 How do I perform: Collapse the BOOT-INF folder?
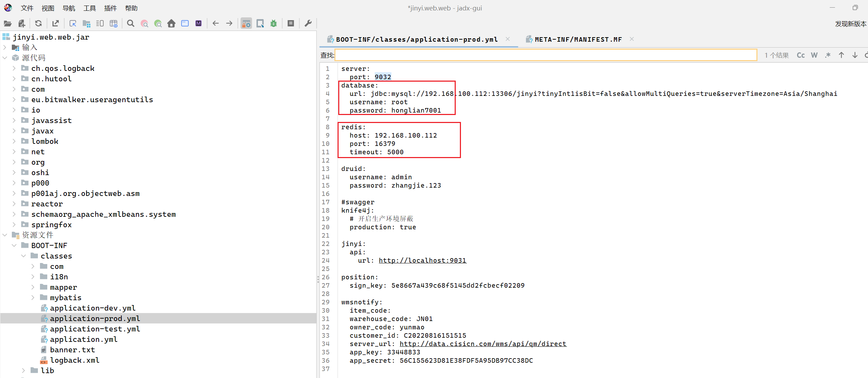14,246
